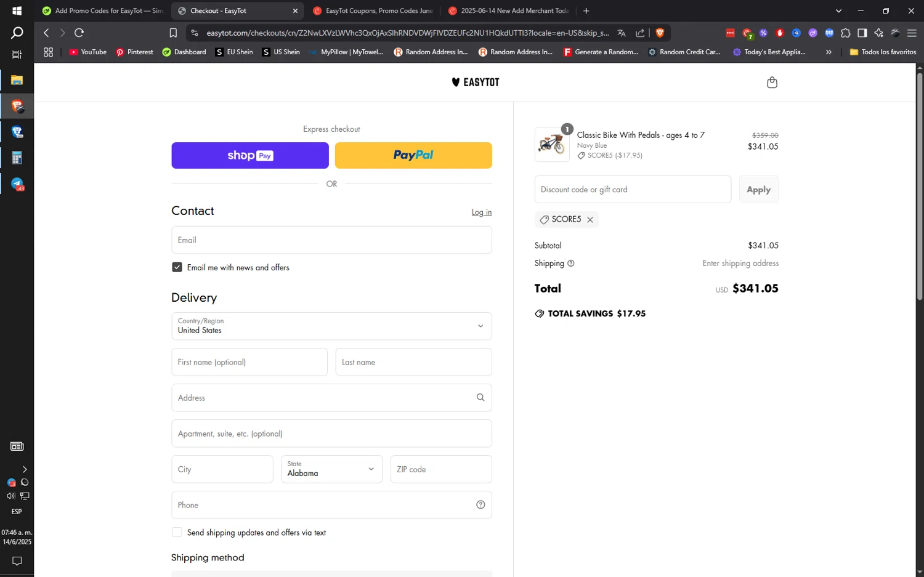Open the Dashboard bookmark
This screenshot has height=577, width=924.
click(x=184, y=52)
